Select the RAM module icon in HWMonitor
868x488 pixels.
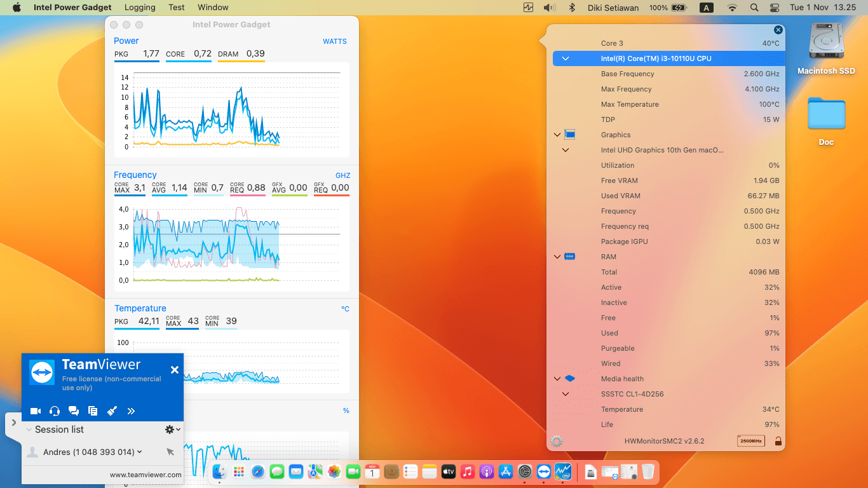569,257
